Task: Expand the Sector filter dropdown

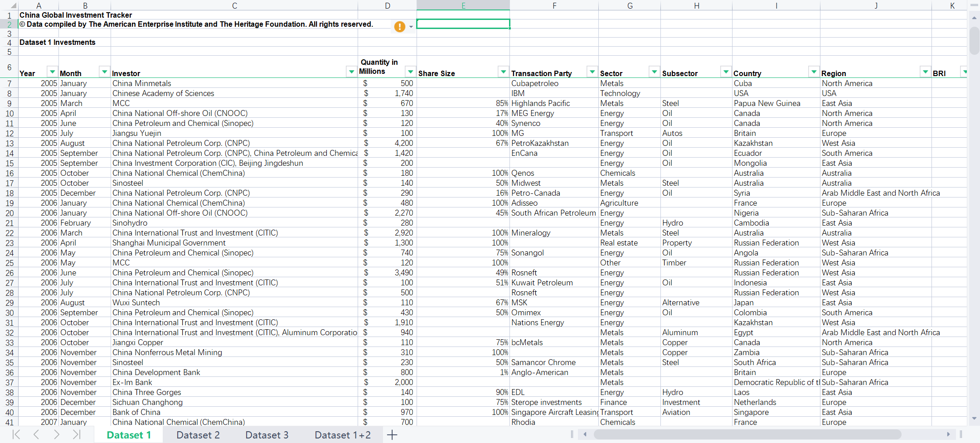Action: 654,72
